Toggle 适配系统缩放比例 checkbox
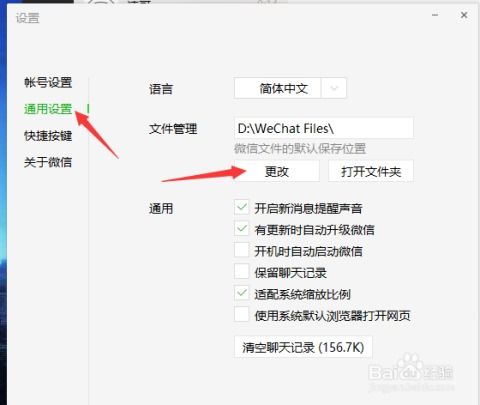The width and height of the screenshot is (480, 405). pos(242,293)
